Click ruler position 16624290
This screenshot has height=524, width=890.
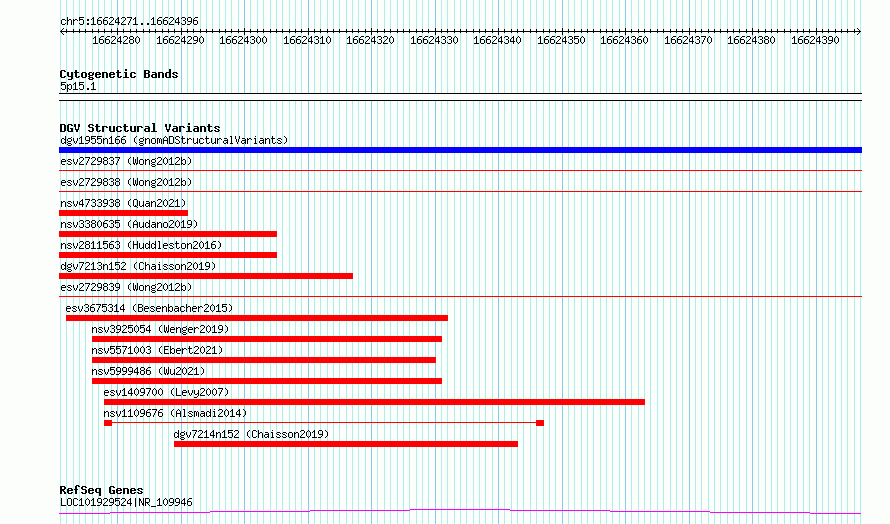point(180,40)
